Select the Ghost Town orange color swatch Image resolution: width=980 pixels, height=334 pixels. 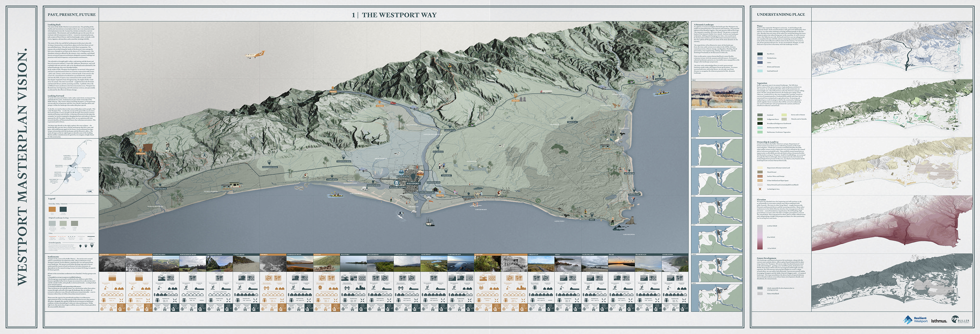(52, 209)
